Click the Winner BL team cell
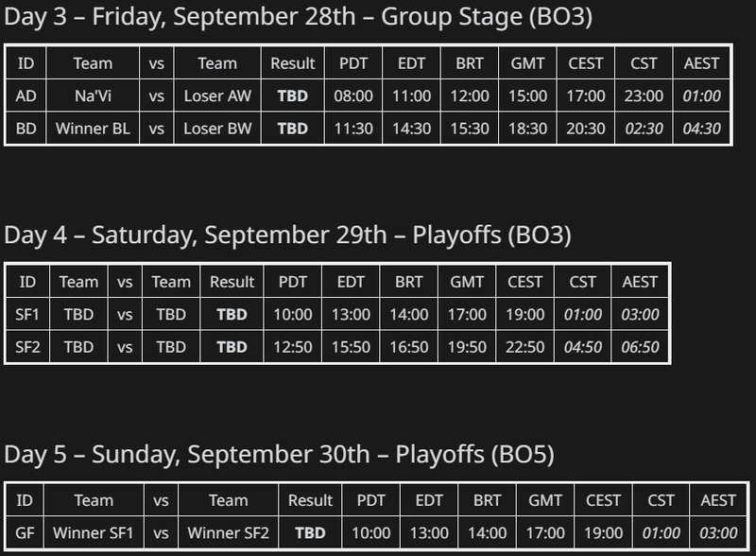This screenshot has height=556, width=756. tap(93, 129)
